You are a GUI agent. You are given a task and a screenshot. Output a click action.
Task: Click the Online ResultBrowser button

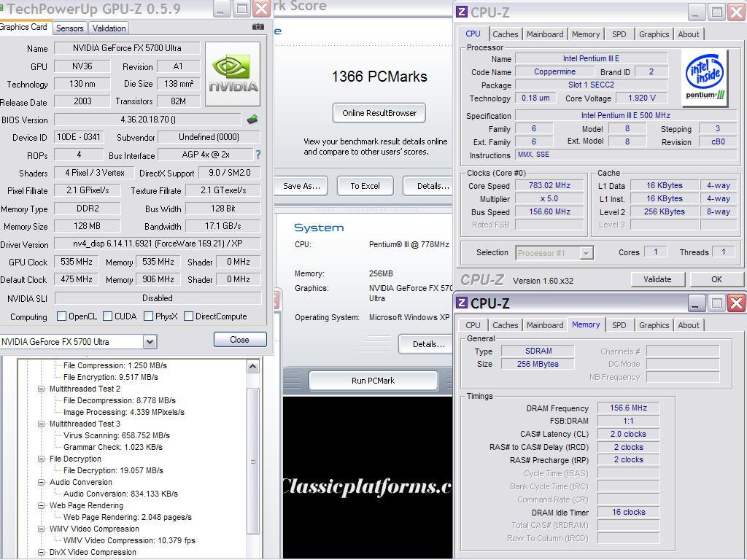[x=379, y=113]
